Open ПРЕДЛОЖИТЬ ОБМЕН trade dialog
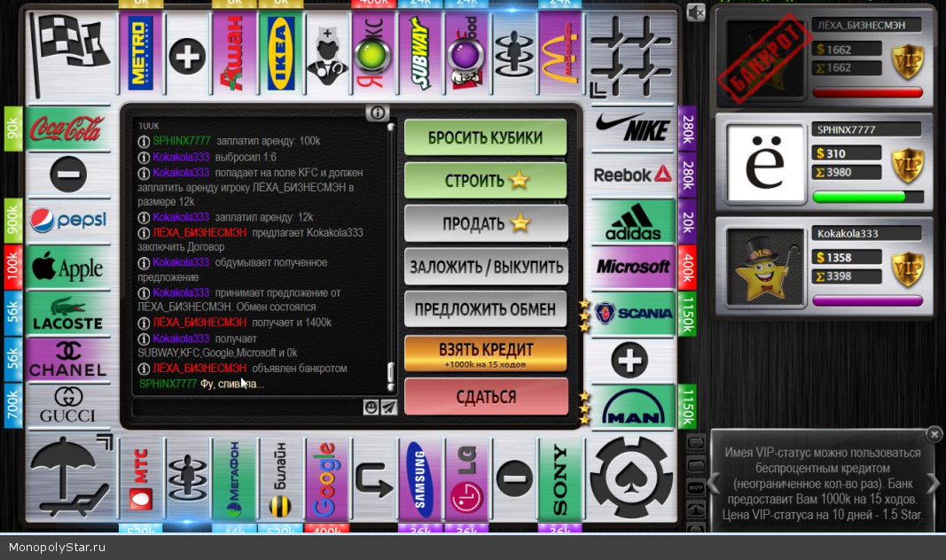 coord(486,309)
